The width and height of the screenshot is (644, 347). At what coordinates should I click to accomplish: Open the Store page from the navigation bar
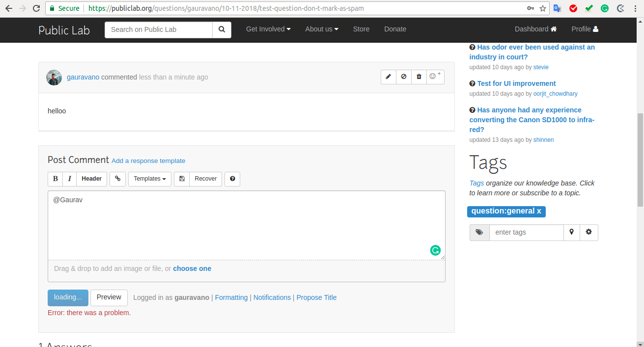pos(361,29)
